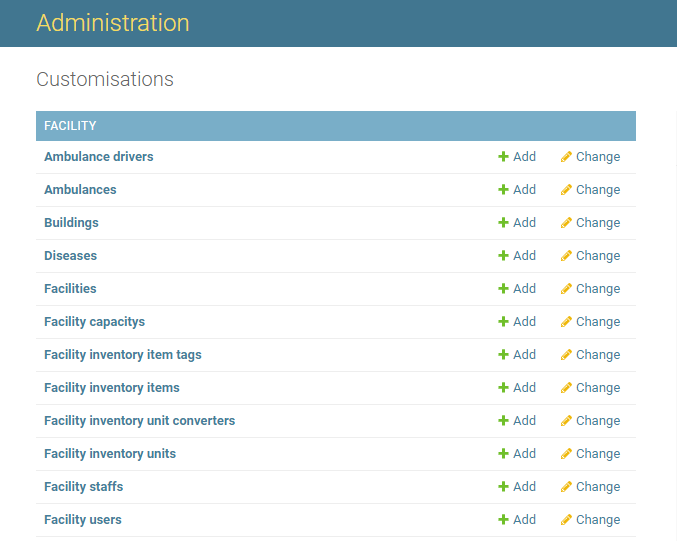Click the green plus icon for Buildings
The height and width of the screenshot is (541, 677).
(503, 222)
